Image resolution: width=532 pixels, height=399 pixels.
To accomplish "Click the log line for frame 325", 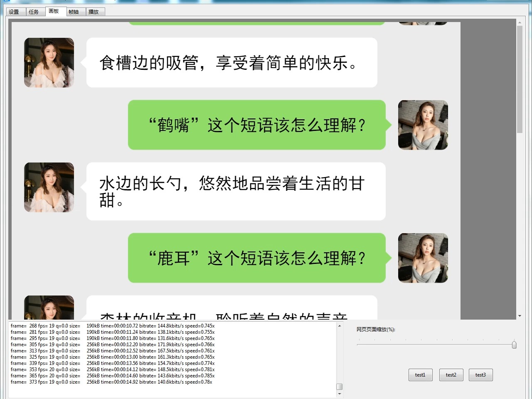I will pos(113,357).
